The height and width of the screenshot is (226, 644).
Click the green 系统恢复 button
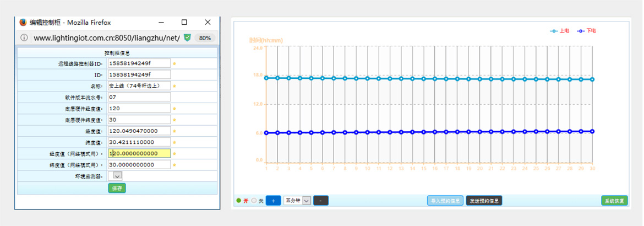tap(614, 201)
